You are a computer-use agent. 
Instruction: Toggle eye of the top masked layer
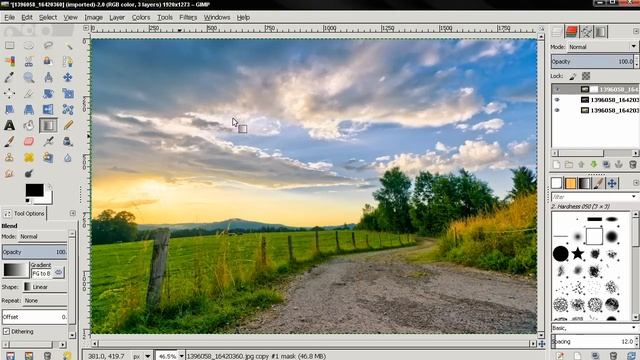(x=557, y=89)
